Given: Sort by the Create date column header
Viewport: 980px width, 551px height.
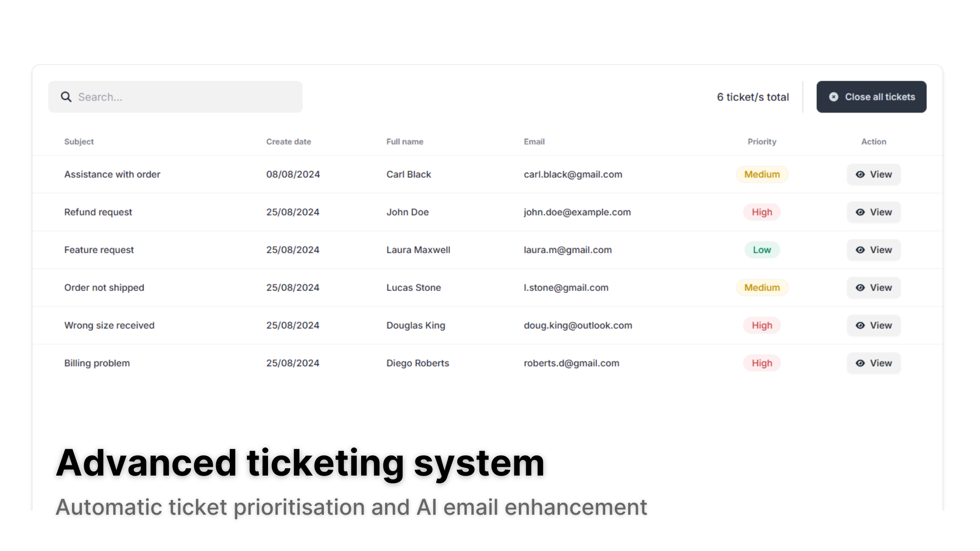Looking at the screenshot, I should click(289, 142).
